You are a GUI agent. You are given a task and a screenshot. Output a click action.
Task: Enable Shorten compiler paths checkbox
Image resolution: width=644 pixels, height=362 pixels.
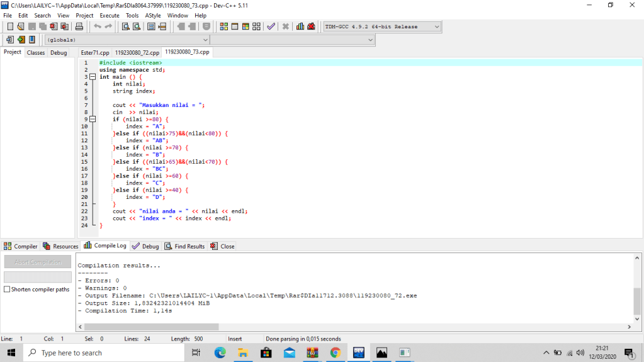pyautogui.click(x=7, y=290)
